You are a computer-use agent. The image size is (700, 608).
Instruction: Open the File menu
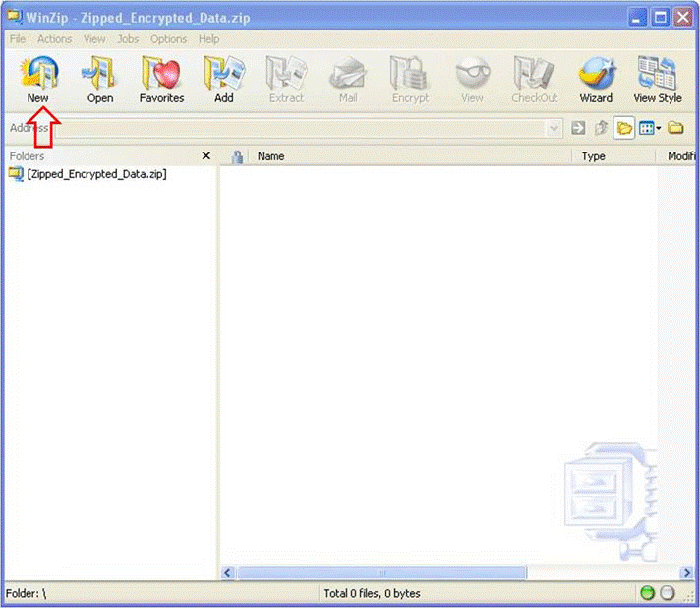click(x=18, y=39)
